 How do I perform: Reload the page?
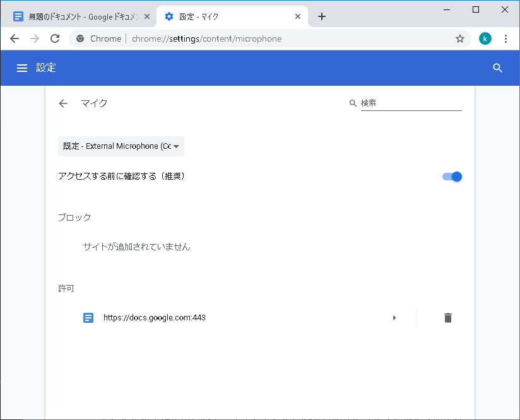[55, 39]
